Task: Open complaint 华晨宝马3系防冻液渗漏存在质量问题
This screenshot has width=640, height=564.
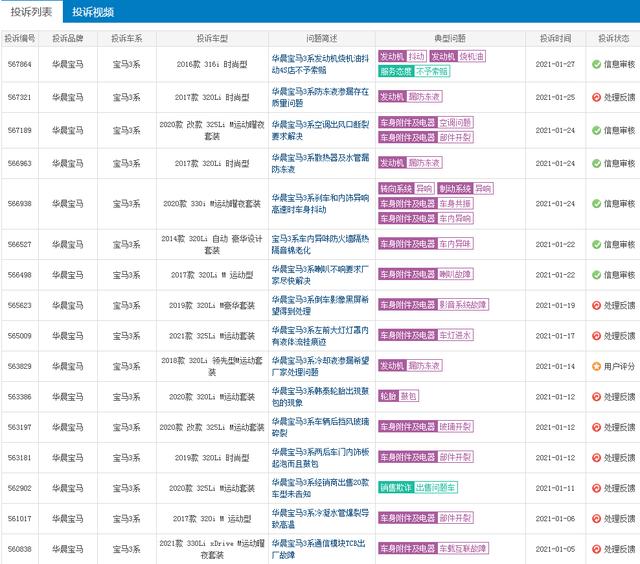Action: (x=320, y=97)
